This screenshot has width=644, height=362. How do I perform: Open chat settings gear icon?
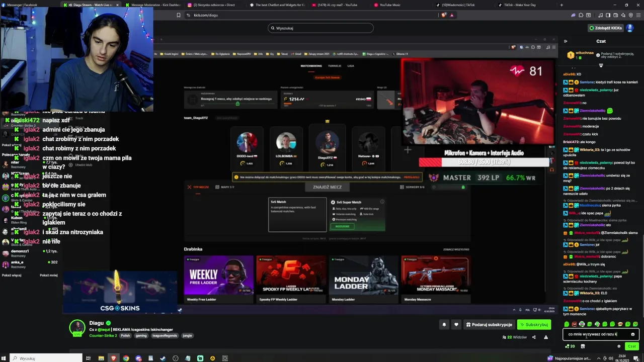click(x=619, y=346)
